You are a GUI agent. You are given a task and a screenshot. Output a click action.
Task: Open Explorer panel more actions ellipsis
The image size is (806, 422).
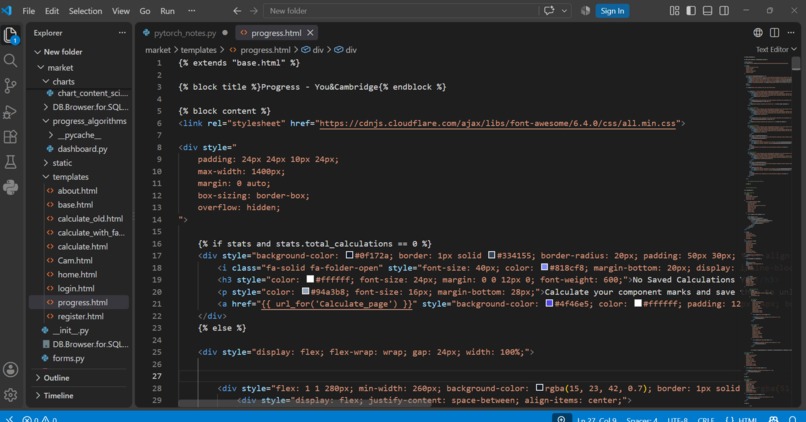[122, 33]
